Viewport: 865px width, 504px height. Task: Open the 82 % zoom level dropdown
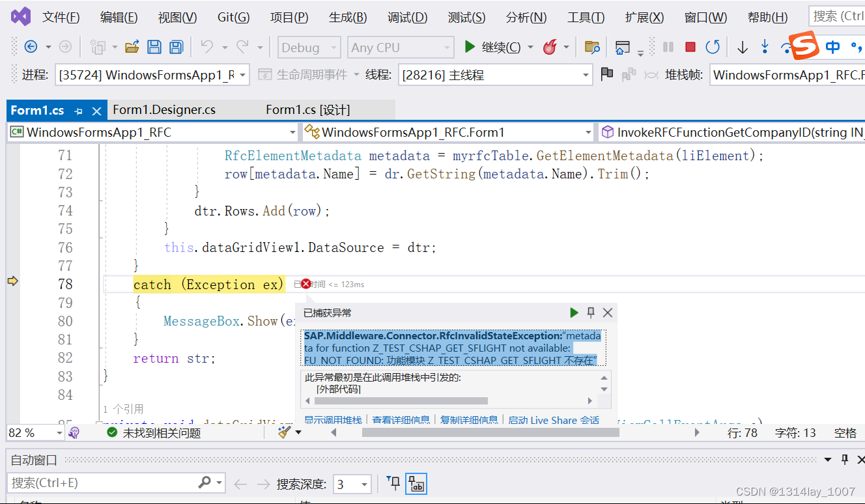[35, 432]
